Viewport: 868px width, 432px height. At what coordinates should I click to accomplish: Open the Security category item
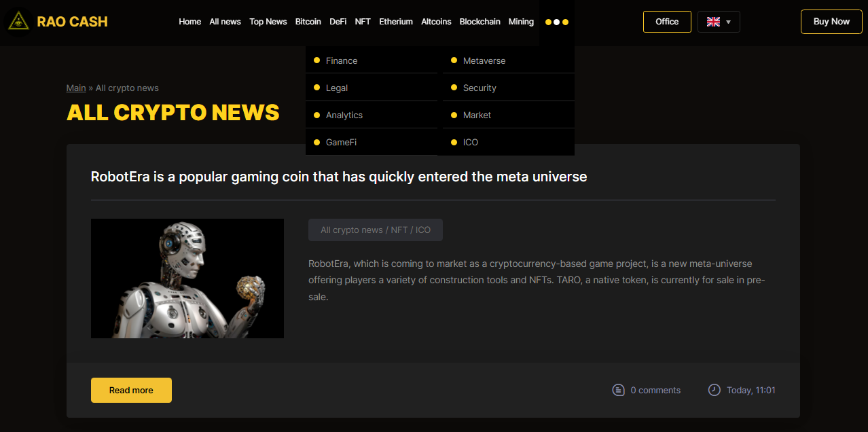(479, 88)
